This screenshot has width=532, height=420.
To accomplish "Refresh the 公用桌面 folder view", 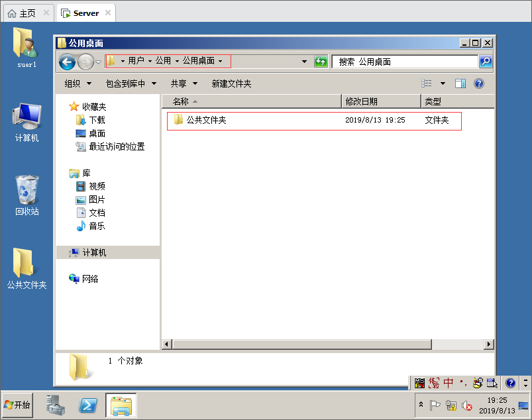I will click(321, 62).
